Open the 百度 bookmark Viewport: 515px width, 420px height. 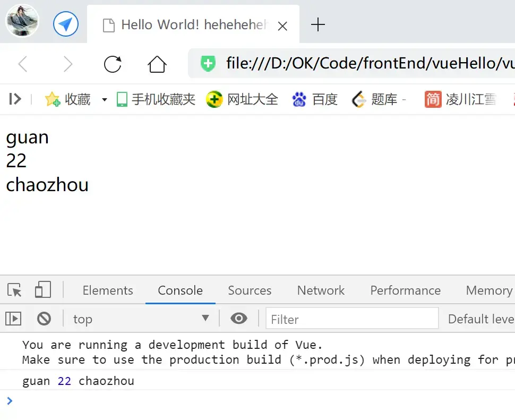pyautogui.click(x=315, y=99)
